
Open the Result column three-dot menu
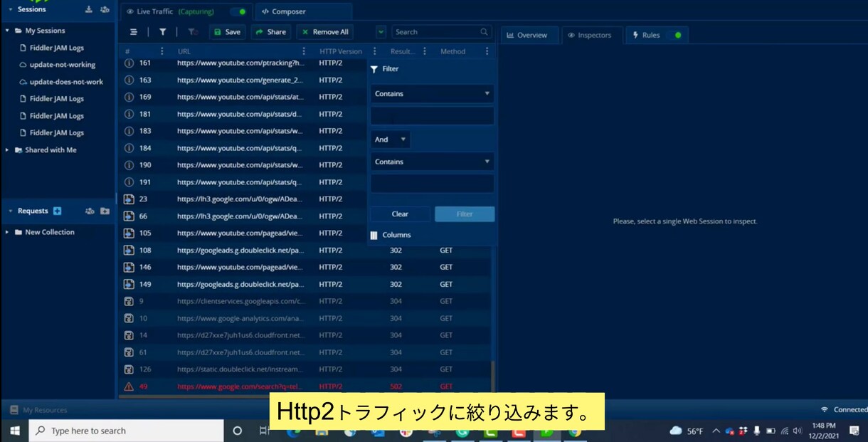[x=425, y=51]
